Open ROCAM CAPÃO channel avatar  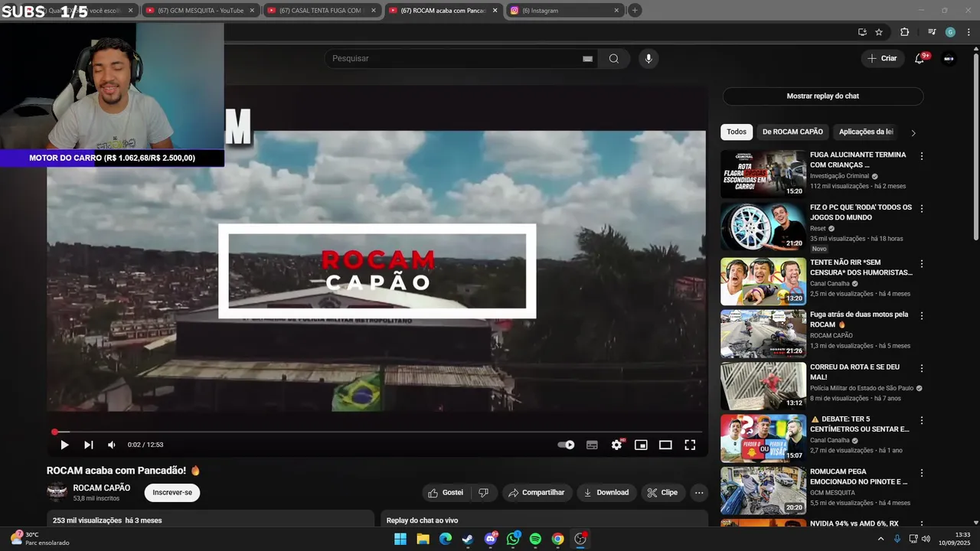[x=57, y=492]
